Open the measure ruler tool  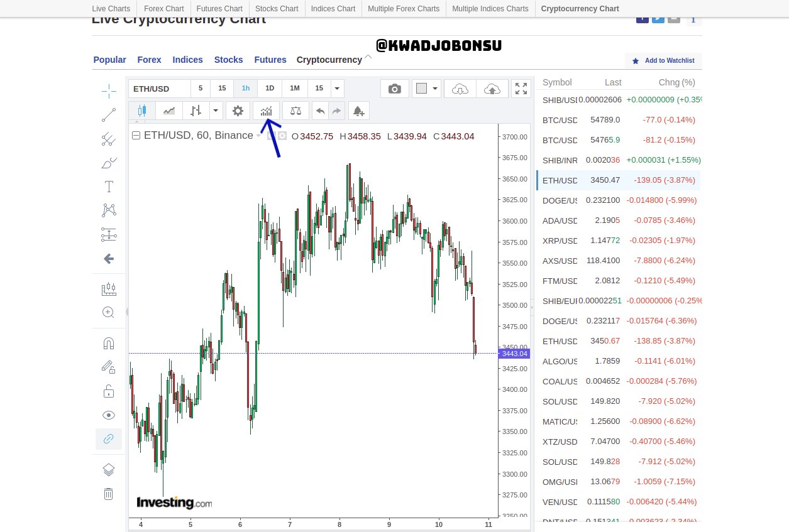click(x=109, y=288)
